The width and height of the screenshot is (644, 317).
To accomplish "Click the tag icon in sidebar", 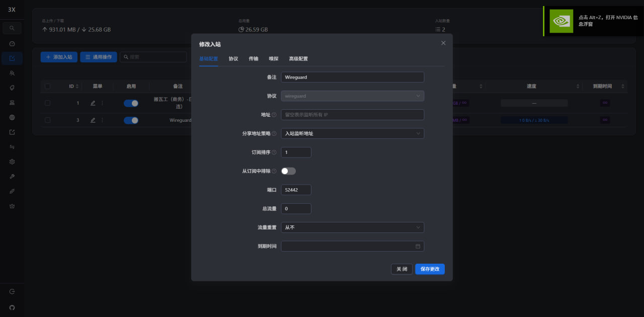I will pyautogui.click(x=12, y=88).
